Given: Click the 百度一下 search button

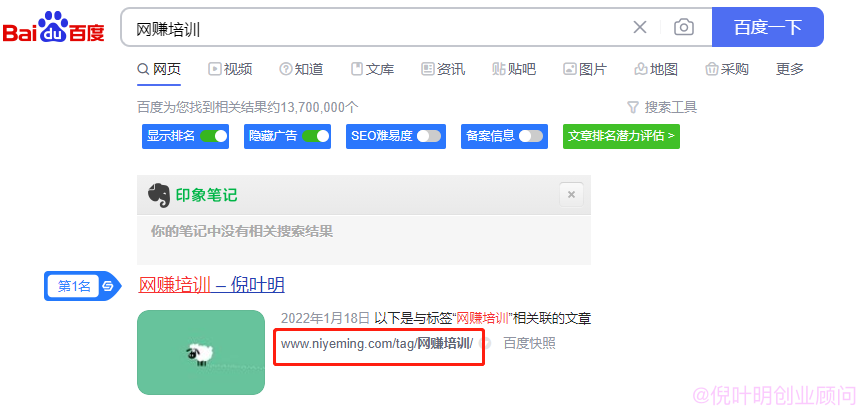Looking at the screenshot, I should (767, 27).
